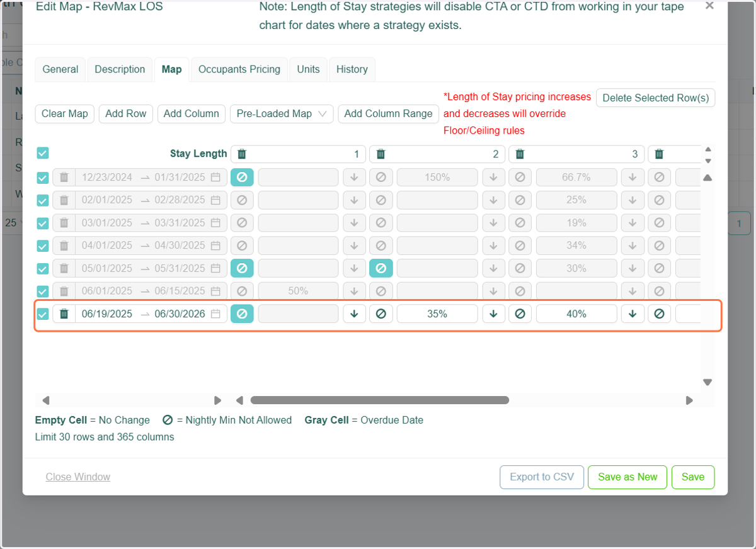Open the Units tab
The height and width of the screenshot is (549, 756).
click(309, 69)
